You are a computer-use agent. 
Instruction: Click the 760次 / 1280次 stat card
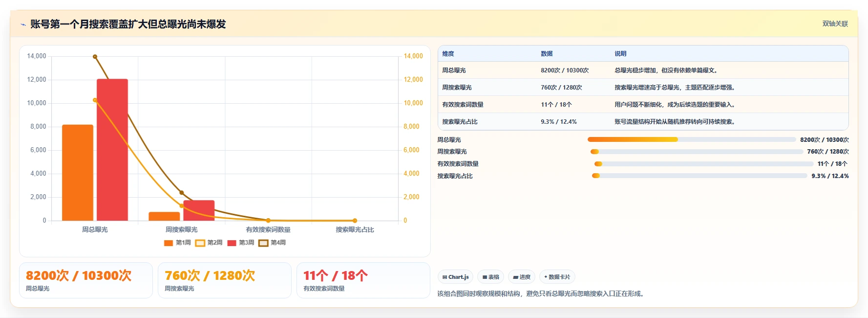point(225,280)
